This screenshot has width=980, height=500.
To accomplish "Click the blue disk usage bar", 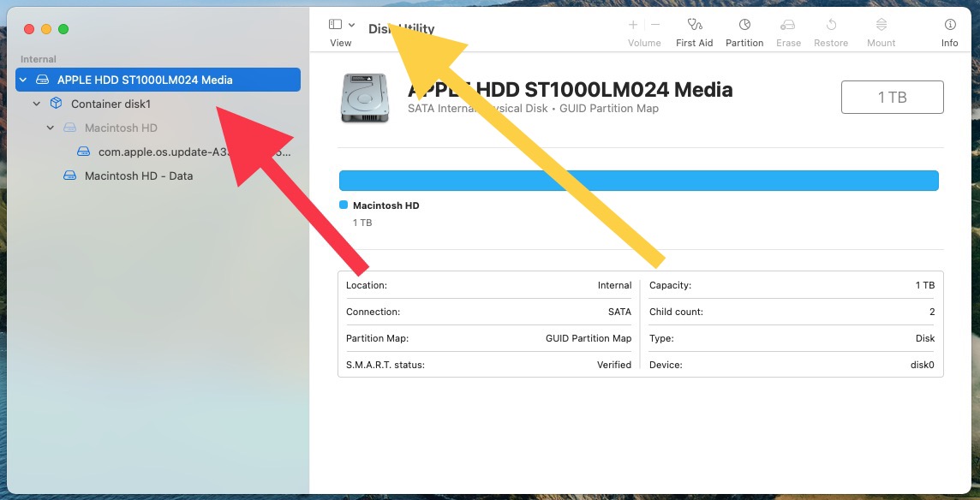I will pos(639,181).
